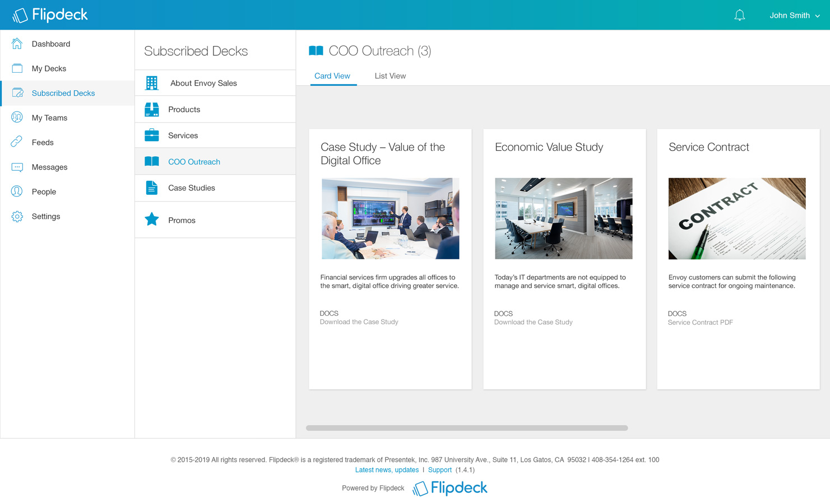830x504 pixels.
Task: Open the Service Contract card title
Action: pos(708,147)
